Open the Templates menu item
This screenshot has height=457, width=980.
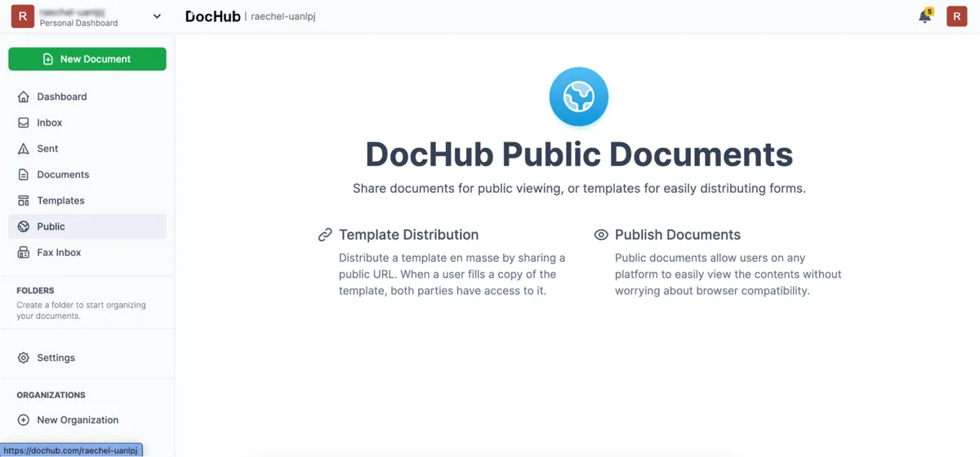[87, 200]
